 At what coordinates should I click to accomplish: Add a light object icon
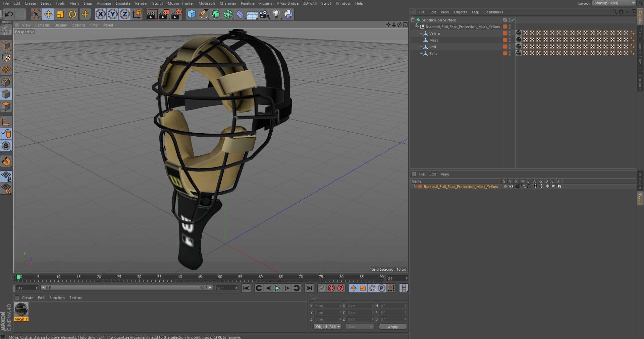click(x=276, y=14)
